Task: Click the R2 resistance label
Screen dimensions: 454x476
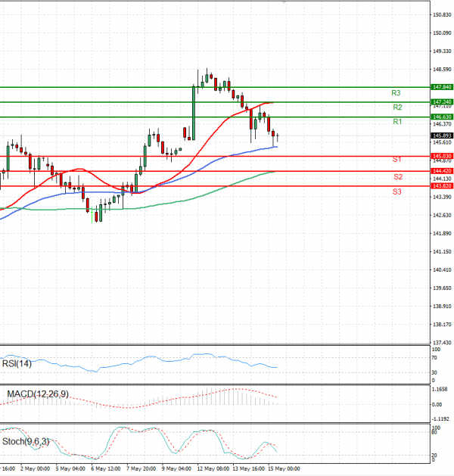Action: coord(396,107)
